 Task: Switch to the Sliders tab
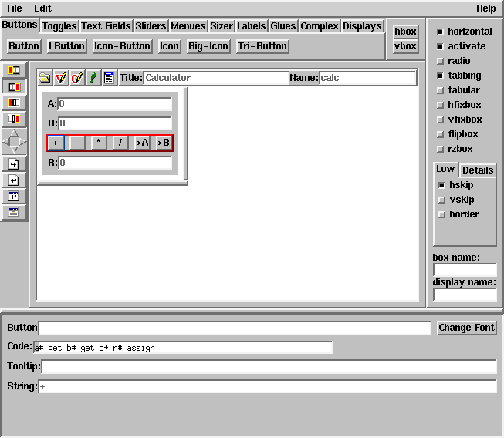[151, 26]
